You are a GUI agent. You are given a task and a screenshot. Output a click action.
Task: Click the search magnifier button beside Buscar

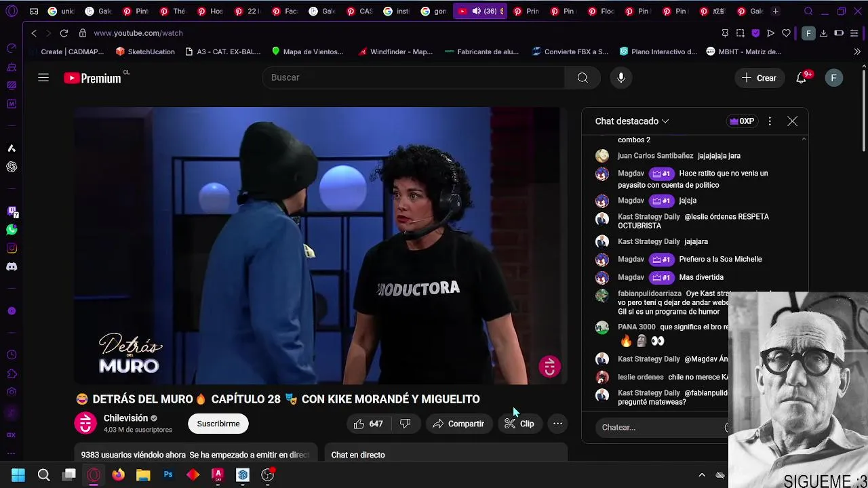[x=583, y=77]
